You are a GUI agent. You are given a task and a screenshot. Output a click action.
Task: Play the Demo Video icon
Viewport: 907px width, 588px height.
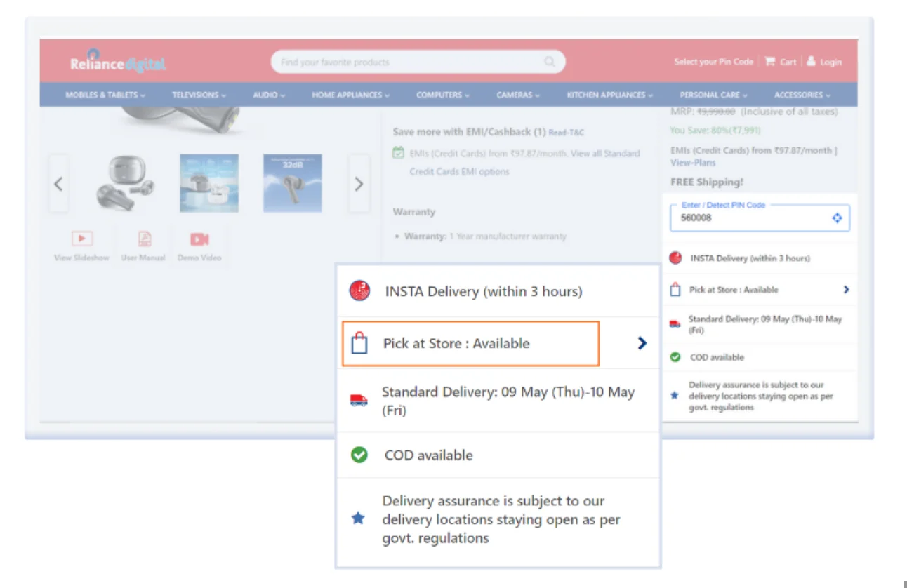(199, 239)
